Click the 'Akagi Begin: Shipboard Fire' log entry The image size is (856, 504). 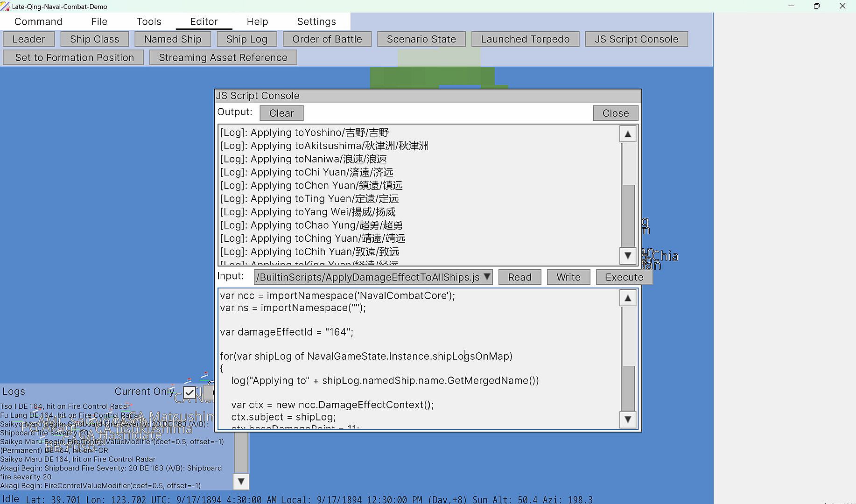tap(111, 472)
